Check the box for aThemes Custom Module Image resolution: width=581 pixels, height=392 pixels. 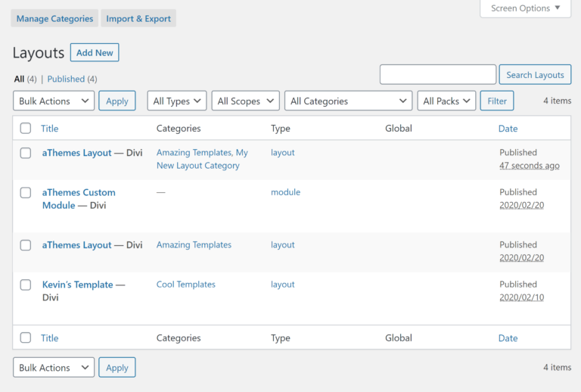(26, 193)
